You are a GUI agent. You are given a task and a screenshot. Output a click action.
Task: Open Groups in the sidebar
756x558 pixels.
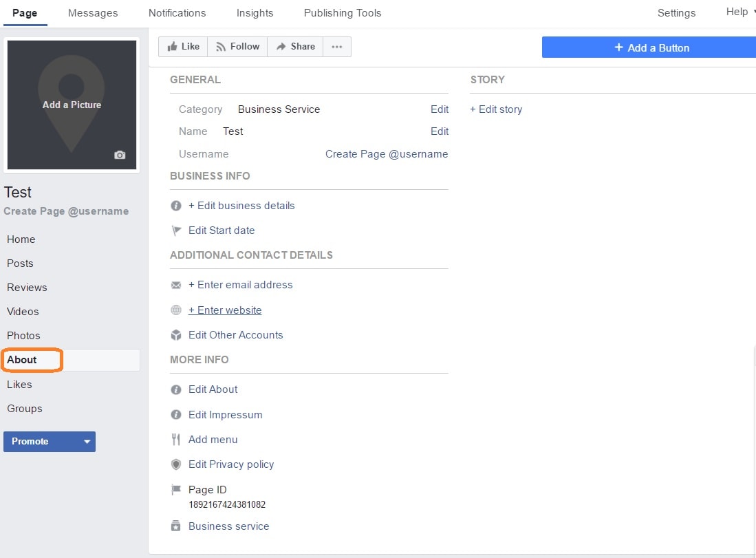coord(25,409)
